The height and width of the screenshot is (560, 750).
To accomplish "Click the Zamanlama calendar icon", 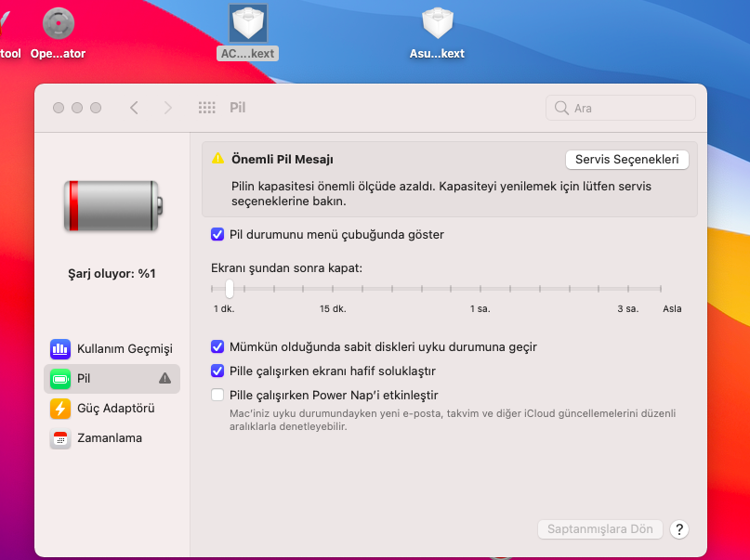I will [x=60, y=438].
